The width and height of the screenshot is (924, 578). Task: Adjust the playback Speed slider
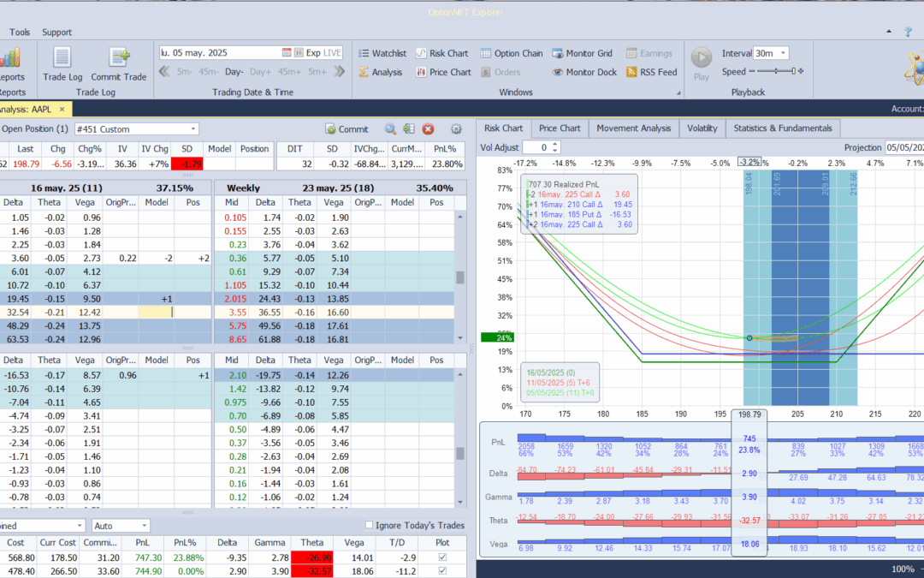[775, 71]
